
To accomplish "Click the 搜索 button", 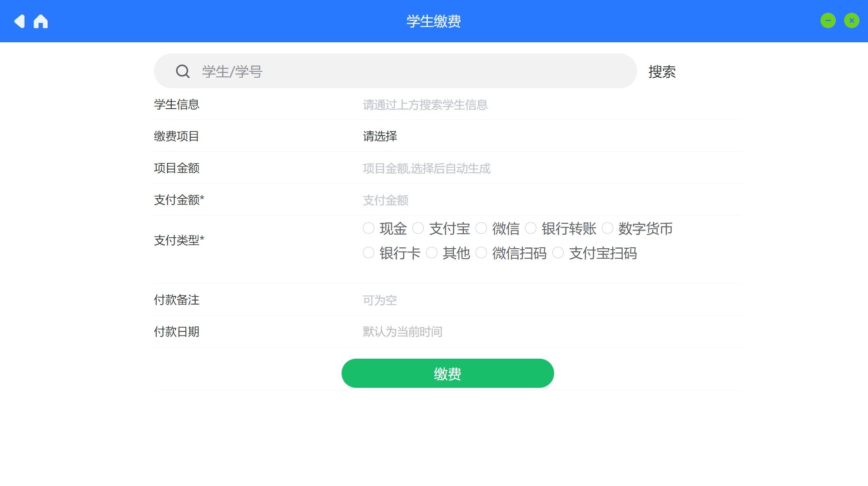I will tap(662, 72).
